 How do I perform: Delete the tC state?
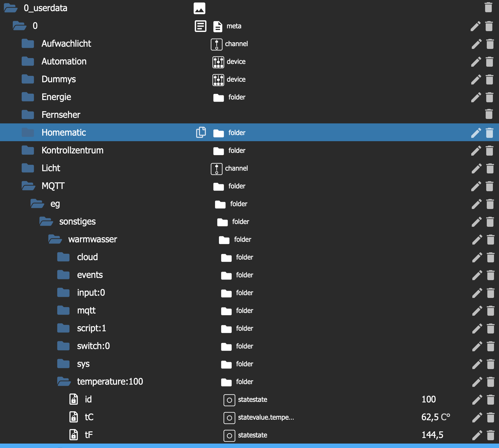point(491,417)
